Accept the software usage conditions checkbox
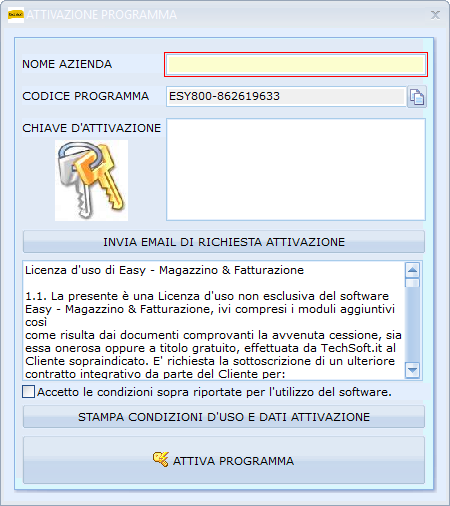This screenshot has width=450, height=506. [x=28, y=392]
